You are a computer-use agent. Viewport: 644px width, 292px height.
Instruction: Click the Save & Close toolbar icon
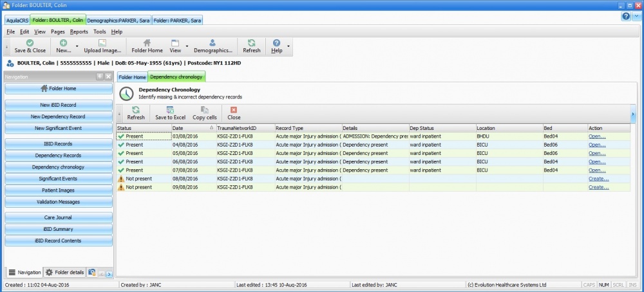30,43
